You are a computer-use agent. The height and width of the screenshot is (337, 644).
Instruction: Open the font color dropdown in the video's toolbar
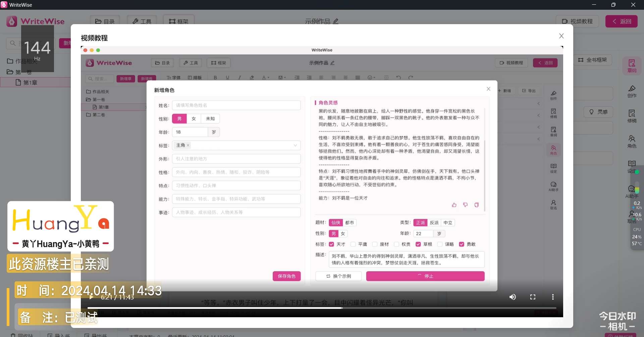(266, 77)
